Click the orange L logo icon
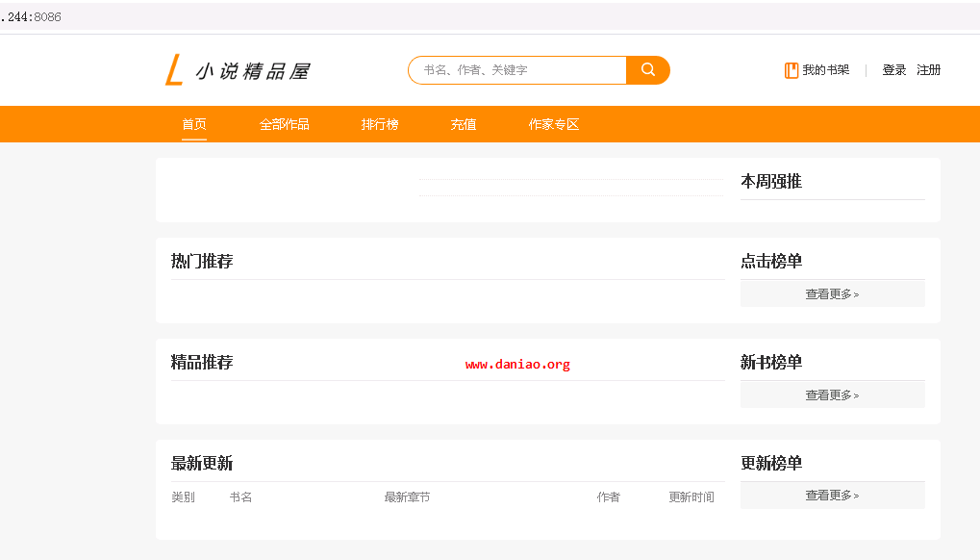 point(174,70)
